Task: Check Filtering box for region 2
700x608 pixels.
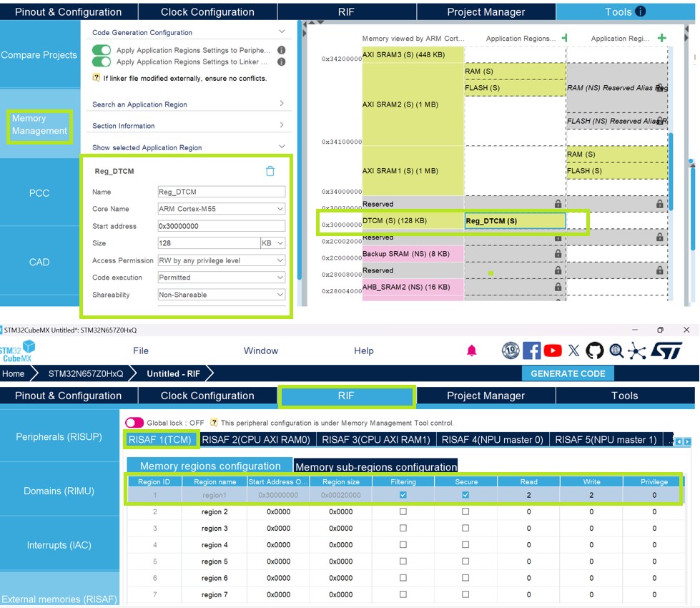Action: pyautogui.click(x=403, y=511)
